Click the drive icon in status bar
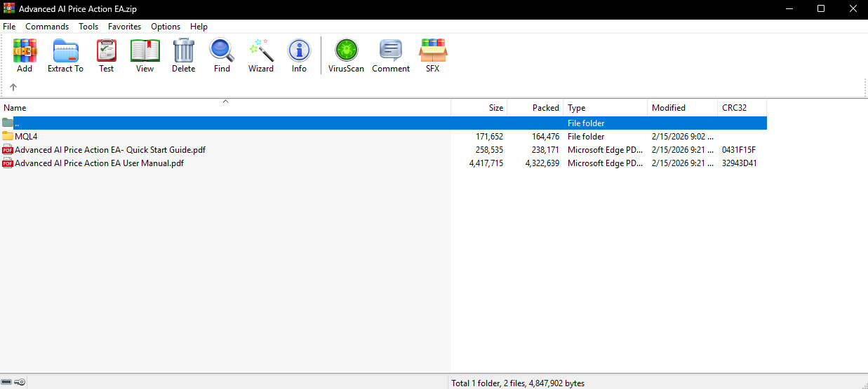Viewport: 868px width, 389px height. pos(7,382)
